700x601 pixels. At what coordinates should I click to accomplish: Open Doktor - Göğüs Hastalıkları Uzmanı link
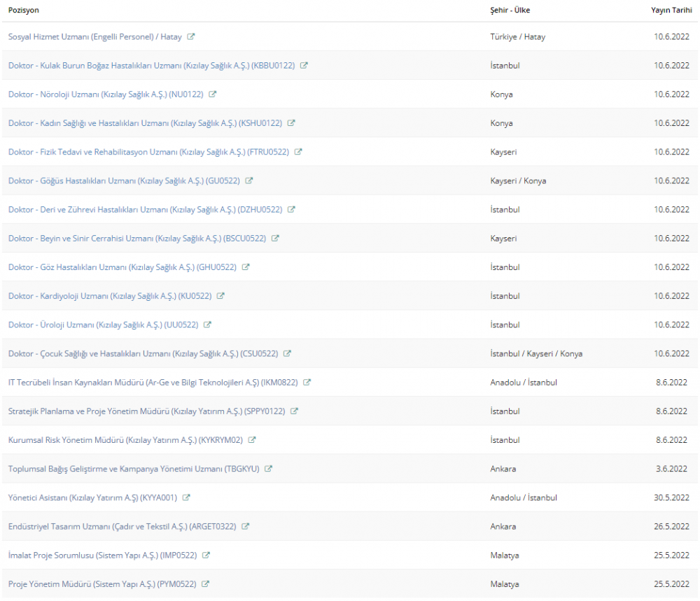[x=124, y=181]
